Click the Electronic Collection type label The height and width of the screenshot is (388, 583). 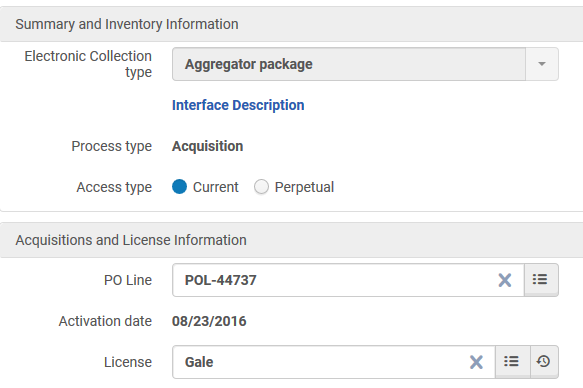coord(88,64)
